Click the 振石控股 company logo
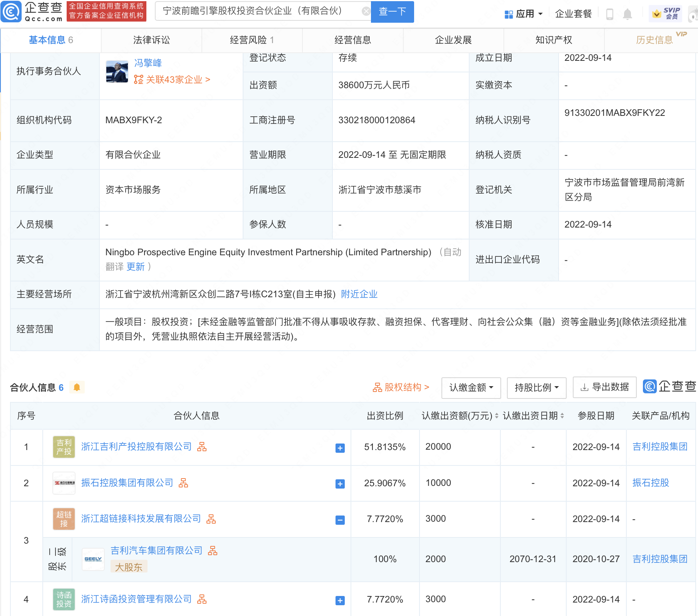Image resolution: width=698 pixels, height=616 pixels. point(64,483)
